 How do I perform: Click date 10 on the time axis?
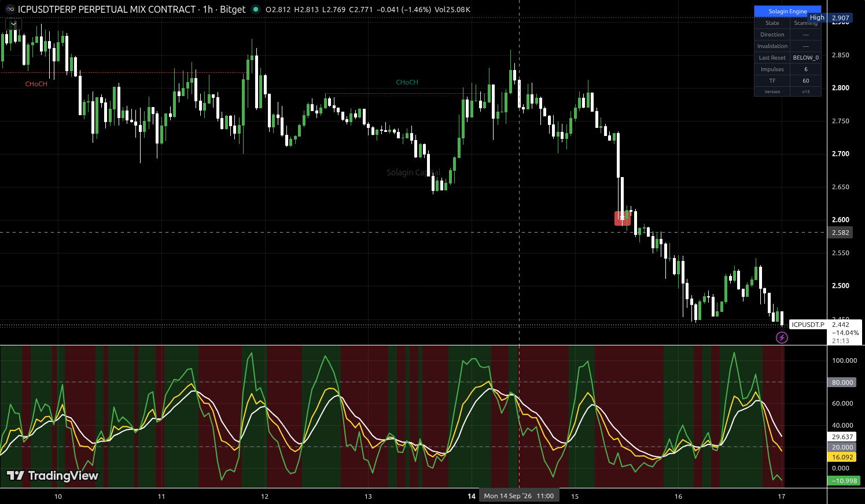(58, 496)
